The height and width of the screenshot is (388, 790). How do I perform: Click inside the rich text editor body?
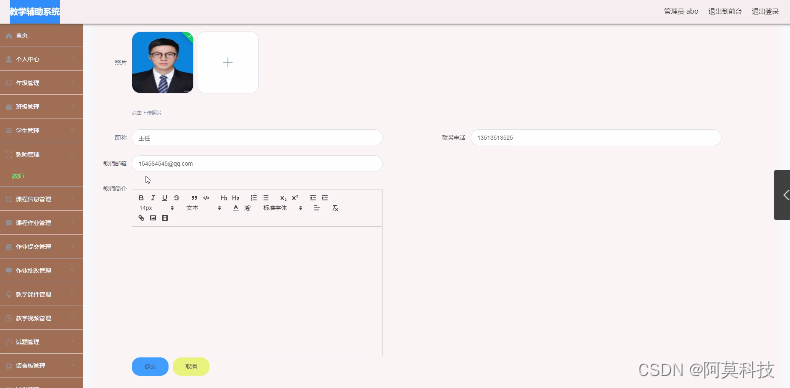[x=257, y=291]
